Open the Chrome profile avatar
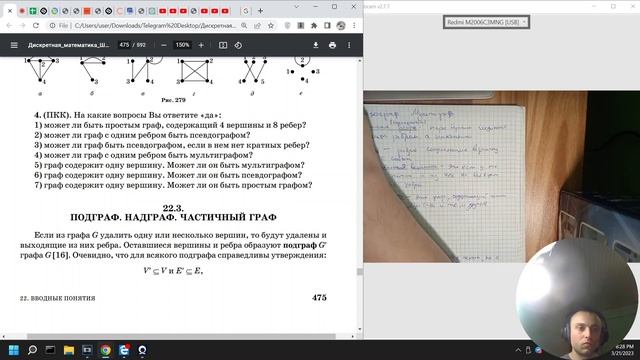The width and height of the screenshot is (640, 360). pos(341,25)
